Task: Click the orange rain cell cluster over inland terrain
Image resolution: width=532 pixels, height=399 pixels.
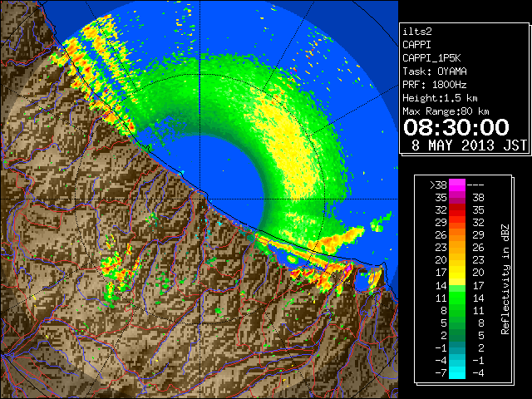Action: [119, 268]
